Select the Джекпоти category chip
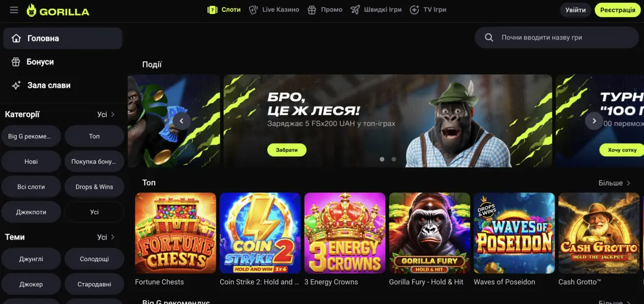Screen dimensions: 644x304 [31, 212]
